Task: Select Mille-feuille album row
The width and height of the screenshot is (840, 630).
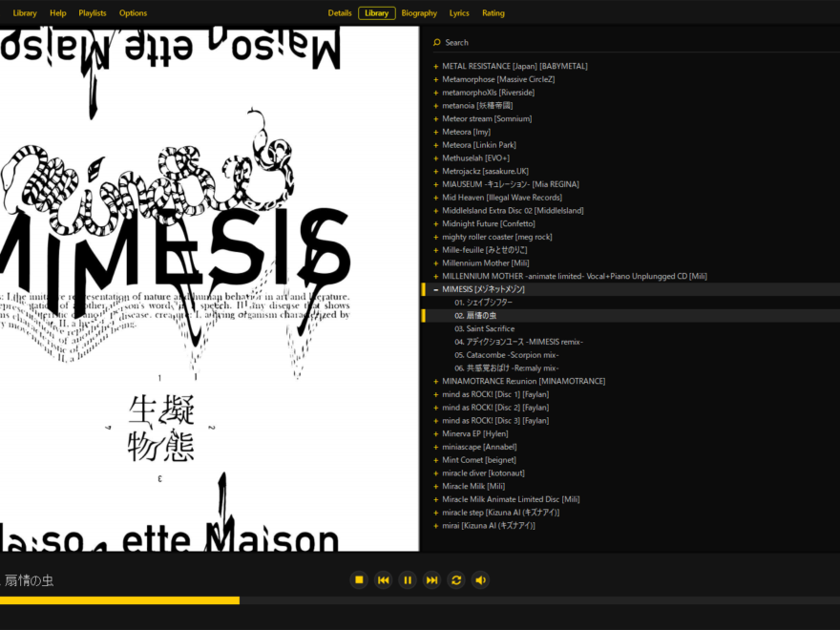Action: pos(485,250)
